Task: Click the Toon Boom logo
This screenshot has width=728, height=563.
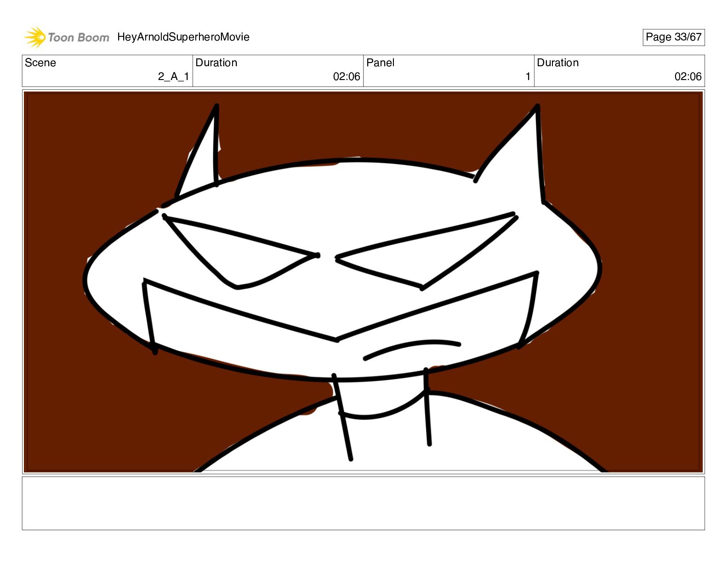Action: click(67, 37)
